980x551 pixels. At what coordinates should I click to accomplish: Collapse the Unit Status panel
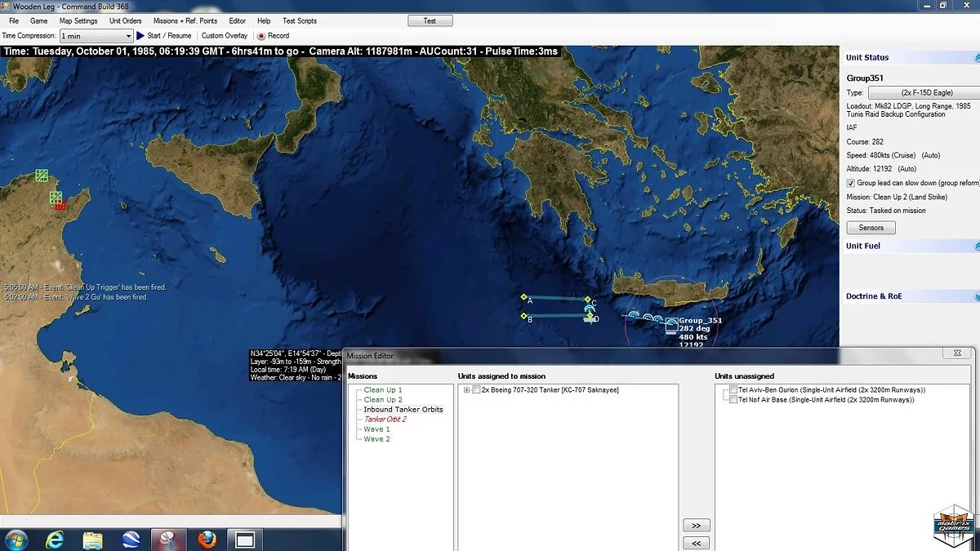point(976,58)
